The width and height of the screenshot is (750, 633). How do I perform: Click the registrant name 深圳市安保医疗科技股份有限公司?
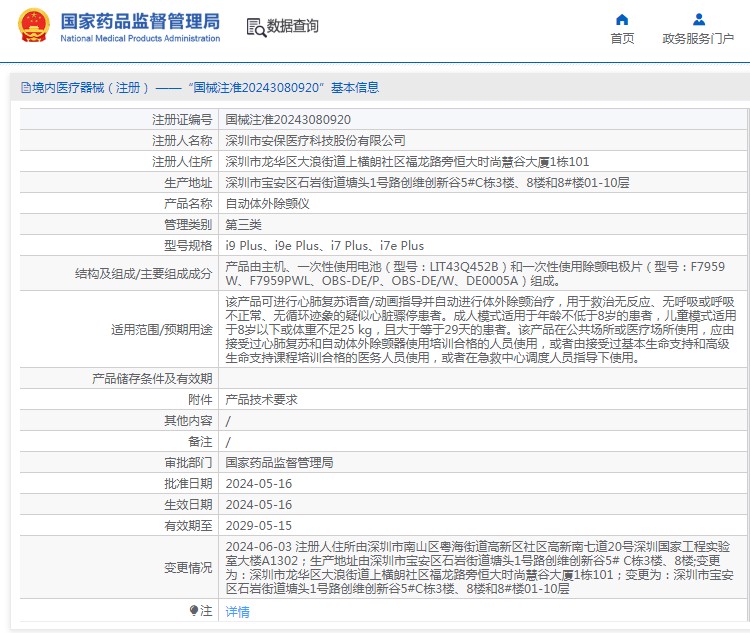pyautogui.click(x=315, y=140)
